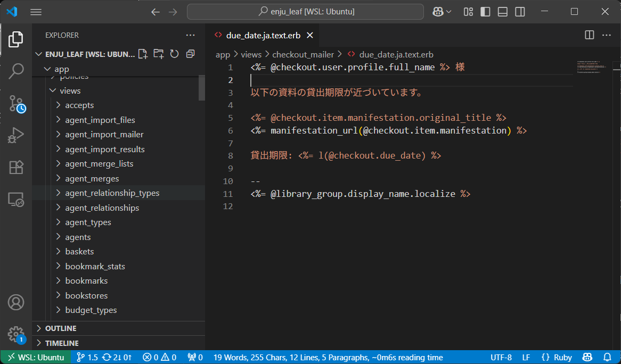Image resolution: width=621 pixels, height=364 pixels.
Task: Expand the TIMELINE section
Action: point(118,343)
